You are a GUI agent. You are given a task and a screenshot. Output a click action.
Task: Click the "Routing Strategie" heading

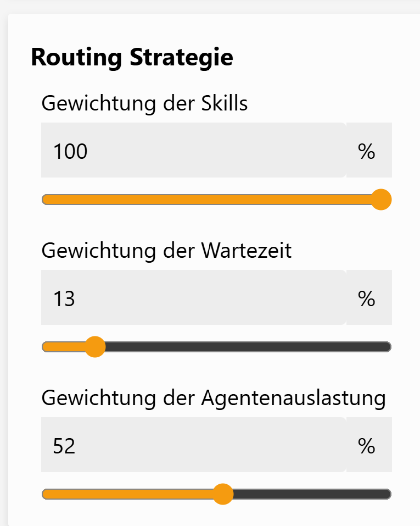pos(132,58)
